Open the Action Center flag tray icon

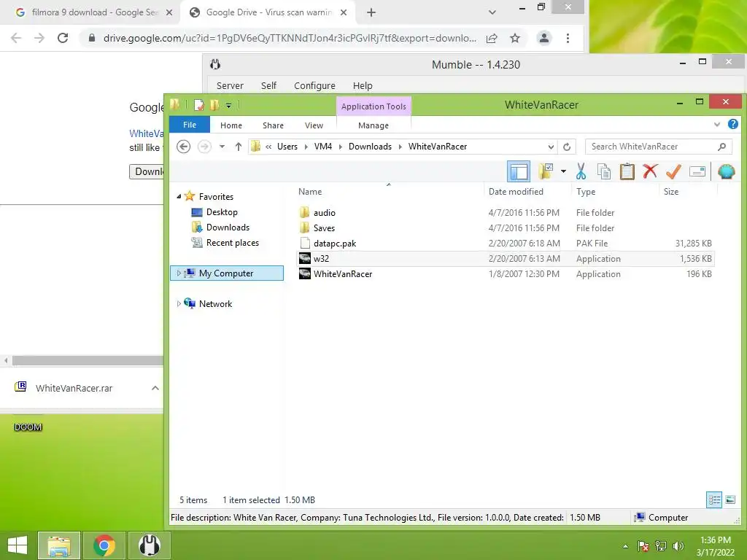[x=643, y=546]
